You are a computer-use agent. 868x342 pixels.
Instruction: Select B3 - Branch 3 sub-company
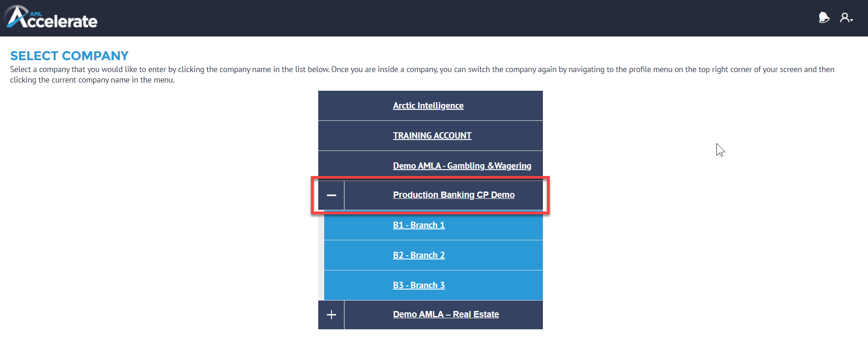click(x=419, y=285)
